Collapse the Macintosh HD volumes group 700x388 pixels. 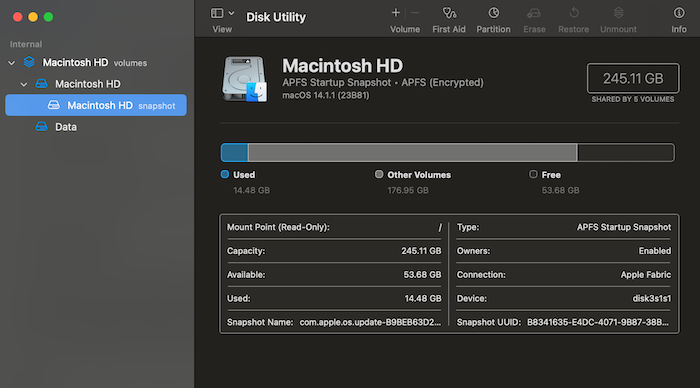(12, 63)
